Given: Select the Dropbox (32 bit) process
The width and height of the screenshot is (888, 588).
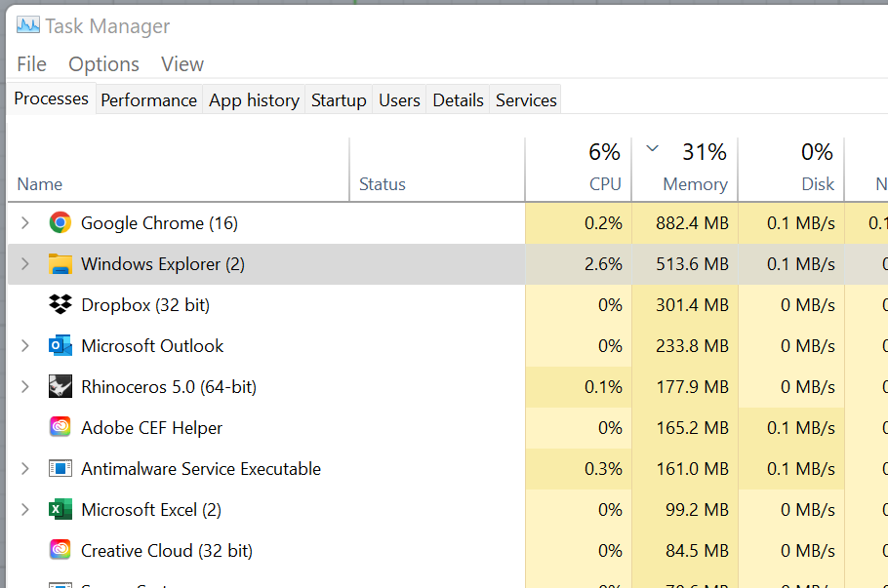Looking at the screenshot, I should pyautogui.click(x=145, y=305).
